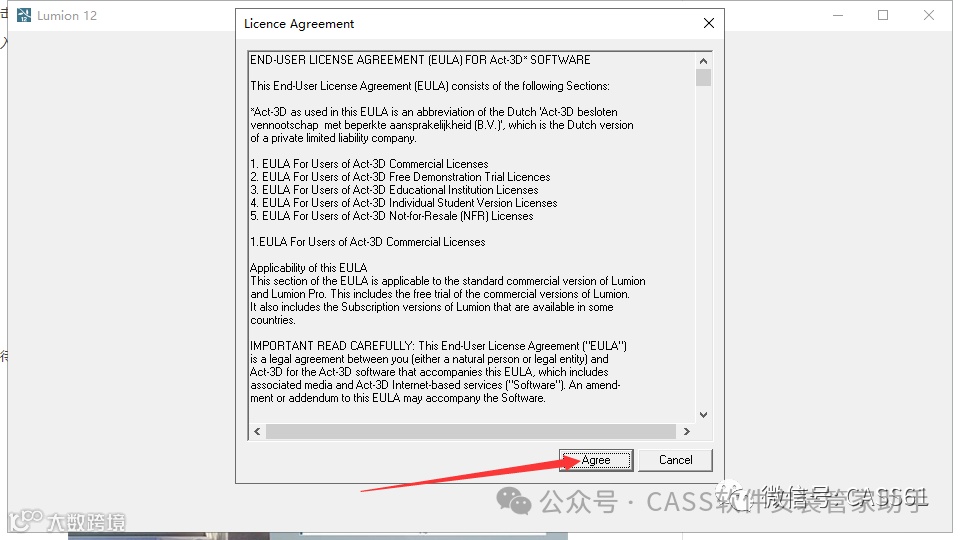Click the 'EULA For Users of Act-3D Commercial Licenses' list line
Screen dimensions: 960x540
click(x=369, y=164)
